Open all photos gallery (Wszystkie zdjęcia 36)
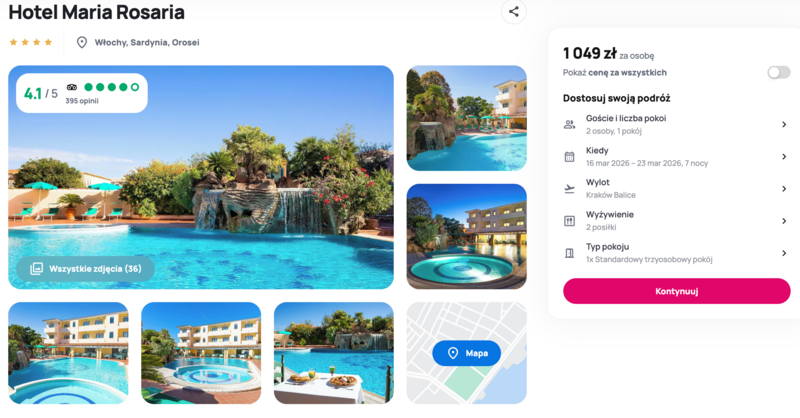Viewport: 800px width, 418px height. [x=85, y=268]
